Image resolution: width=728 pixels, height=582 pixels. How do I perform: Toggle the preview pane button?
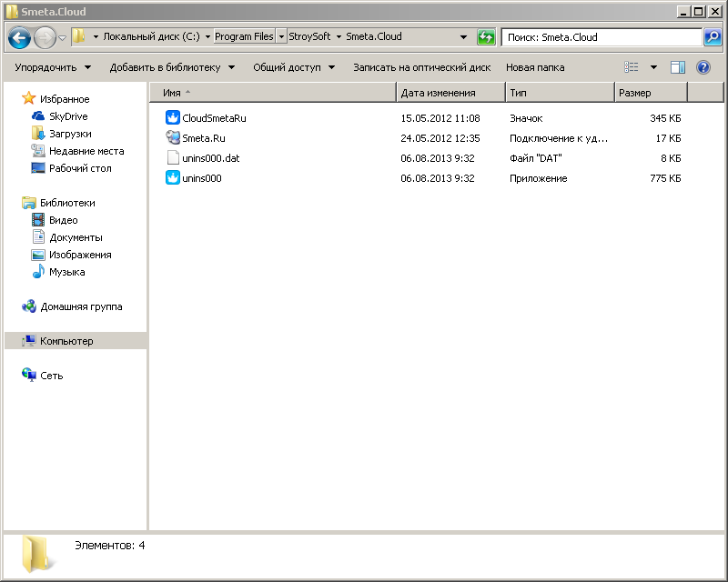678,68
